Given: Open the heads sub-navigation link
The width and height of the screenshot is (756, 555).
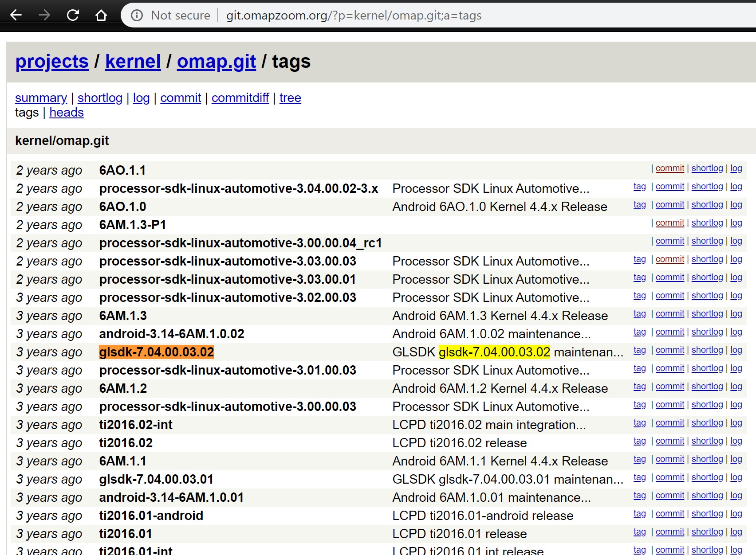Looking at the screenshot, I should [67, 112].
